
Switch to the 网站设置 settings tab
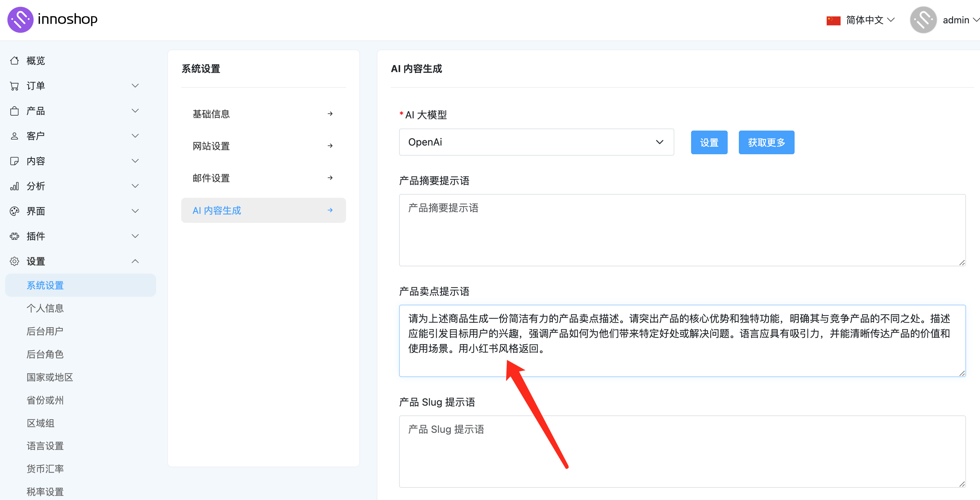tap(263, 146)
